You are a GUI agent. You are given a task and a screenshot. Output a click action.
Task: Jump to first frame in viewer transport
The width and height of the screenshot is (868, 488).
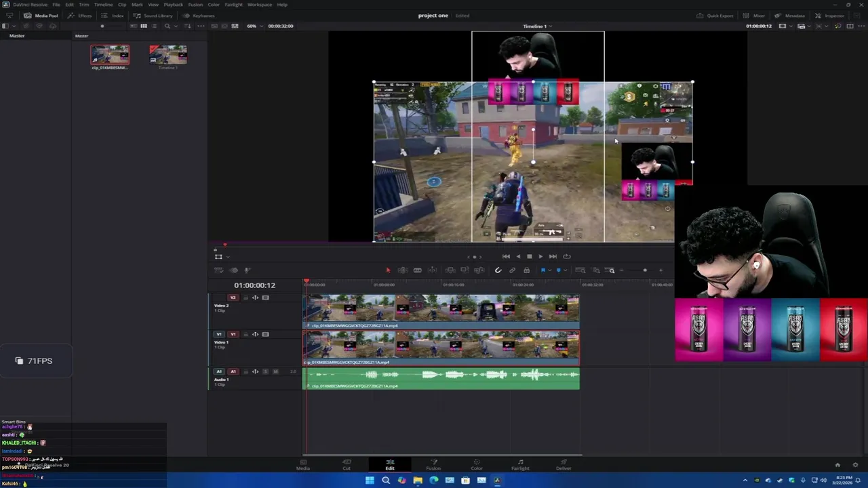[x=506, y=256]
